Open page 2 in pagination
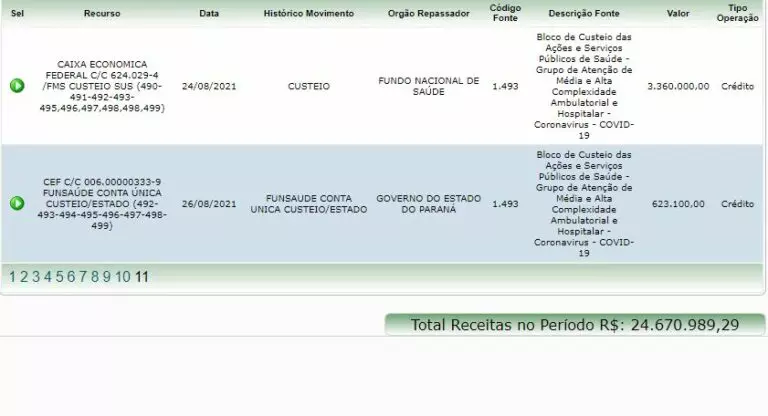768x416 pixels. point(23,277)
